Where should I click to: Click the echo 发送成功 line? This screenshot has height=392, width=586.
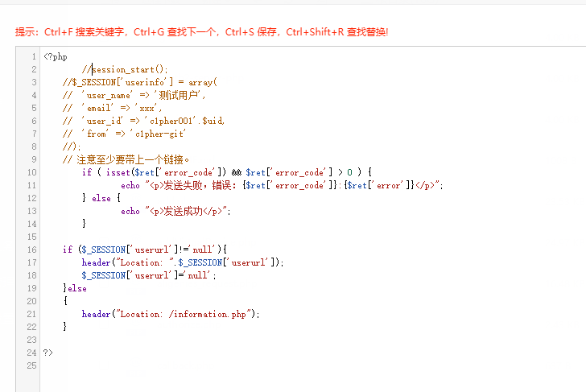pyautogui.click(x=175, y=211)
